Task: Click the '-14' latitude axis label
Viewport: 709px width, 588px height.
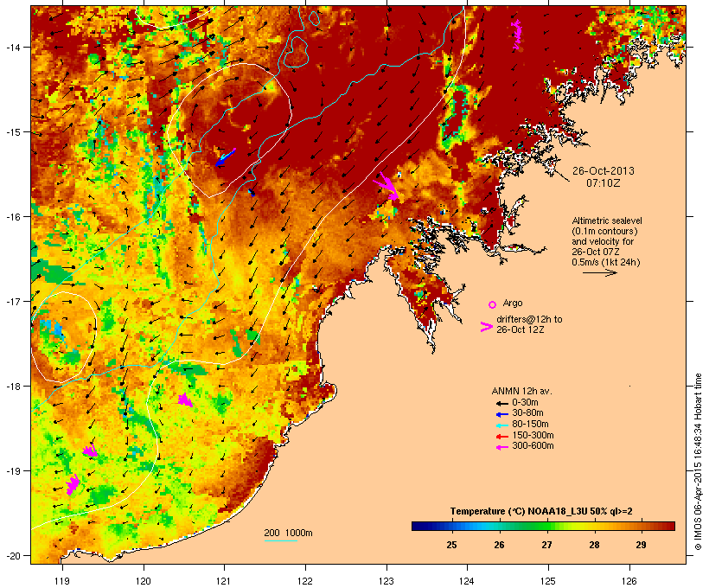Action: pyautogui.click(x=13, y=47)
